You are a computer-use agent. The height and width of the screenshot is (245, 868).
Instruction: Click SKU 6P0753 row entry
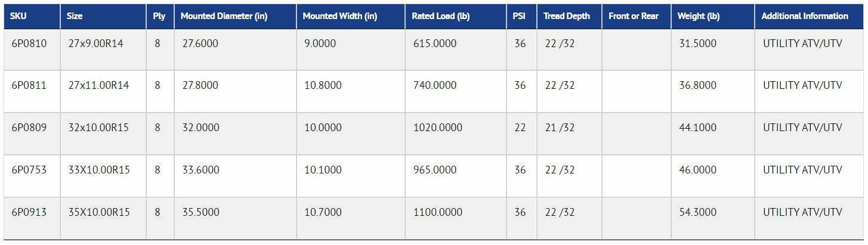click(x=29, y=170)
